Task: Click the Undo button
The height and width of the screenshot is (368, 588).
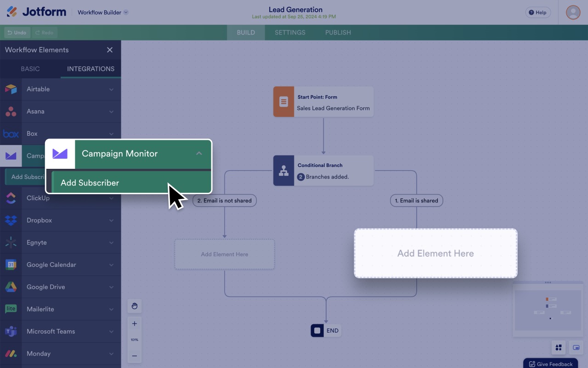Action: pyautogui.click(x=17, y=33)
